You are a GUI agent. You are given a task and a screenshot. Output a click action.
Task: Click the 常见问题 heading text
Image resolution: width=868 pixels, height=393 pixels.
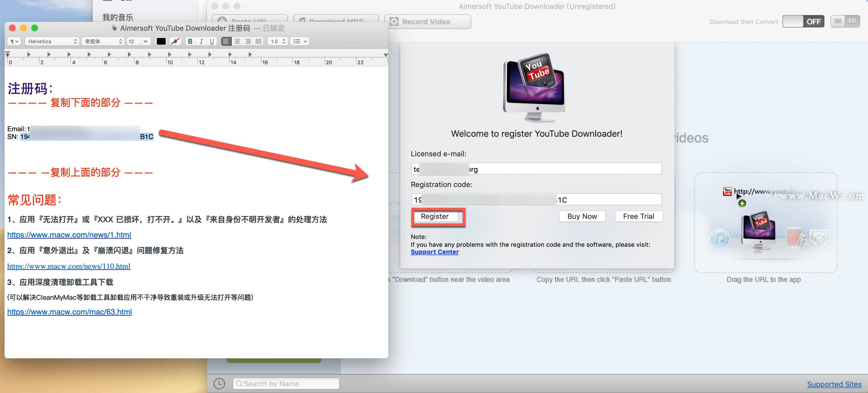coord(34,200)
